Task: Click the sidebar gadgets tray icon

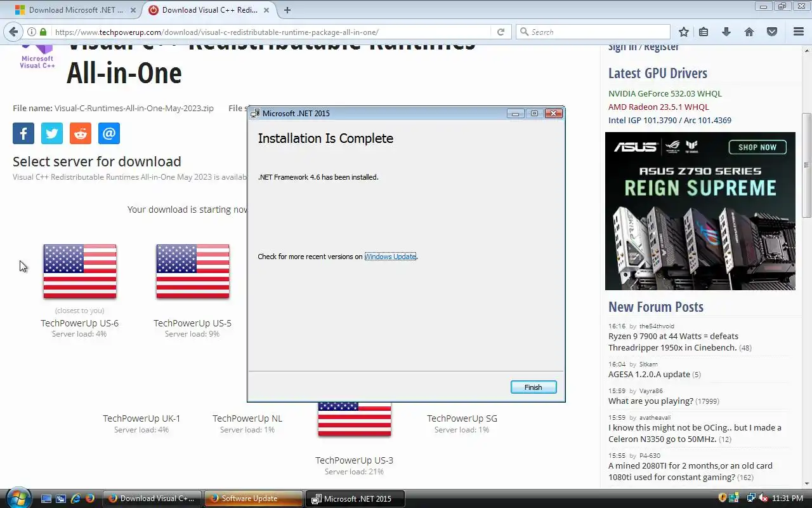Action: pyautogui.click(x=734, y=498)
